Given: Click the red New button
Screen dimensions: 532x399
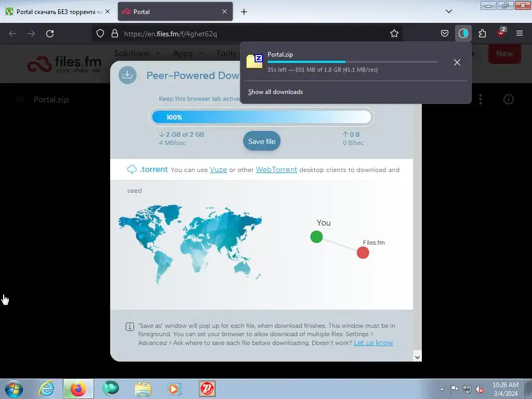Looking at the screenshot, I should (504, 54).
